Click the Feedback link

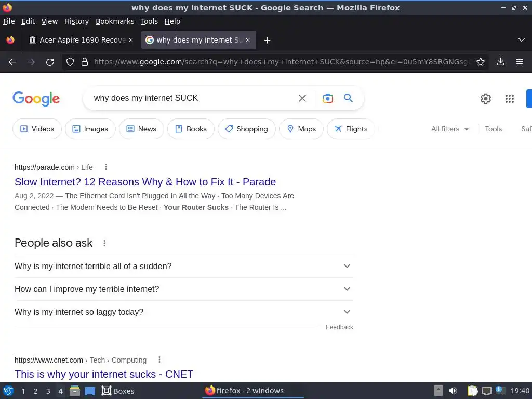click(339, 327)
